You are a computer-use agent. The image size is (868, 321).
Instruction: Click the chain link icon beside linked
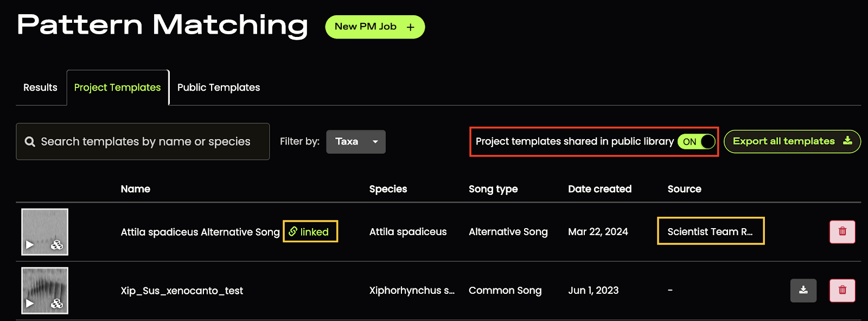coord(293,231)
